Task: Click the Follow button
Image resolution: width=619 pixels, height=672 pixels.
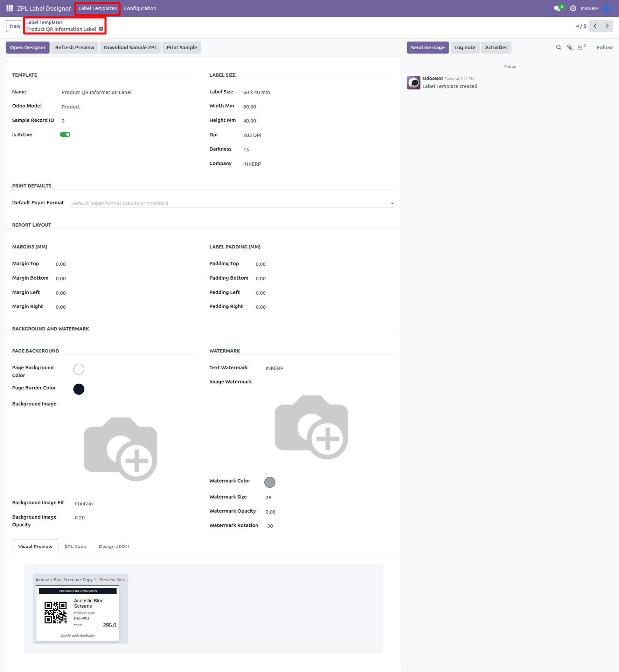Action: point(604,48)
